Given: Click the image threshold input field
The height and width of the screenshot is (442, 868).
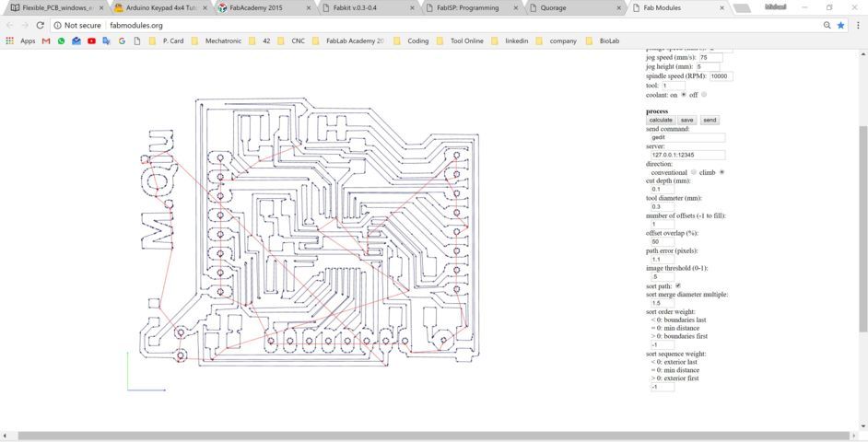Looking at the screenshot, I should pyautogui.click(x=663, y=276).
